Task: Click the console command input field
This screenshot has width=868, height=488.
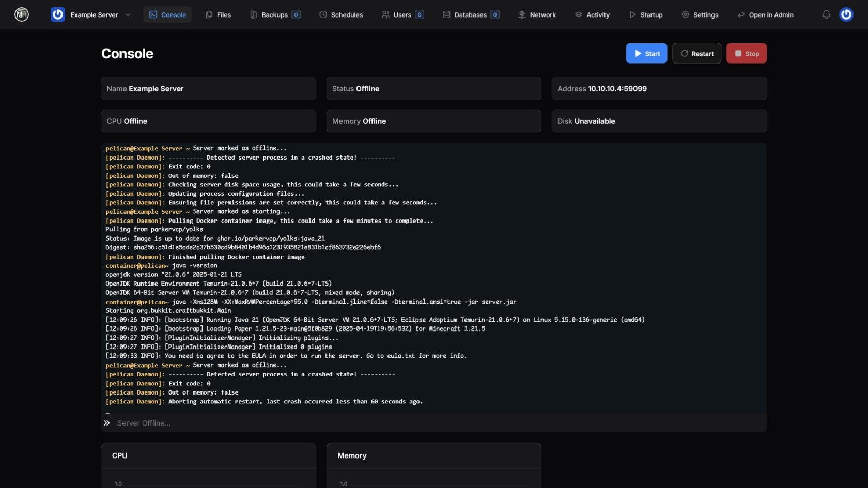Action: [439, 423]
